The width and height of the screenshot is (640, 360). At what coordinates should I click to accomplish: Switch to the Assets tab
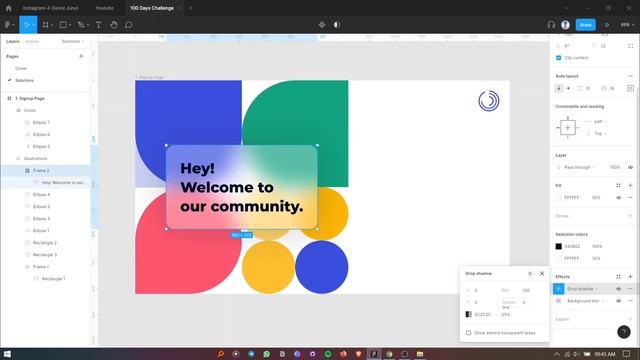[32, 41]
